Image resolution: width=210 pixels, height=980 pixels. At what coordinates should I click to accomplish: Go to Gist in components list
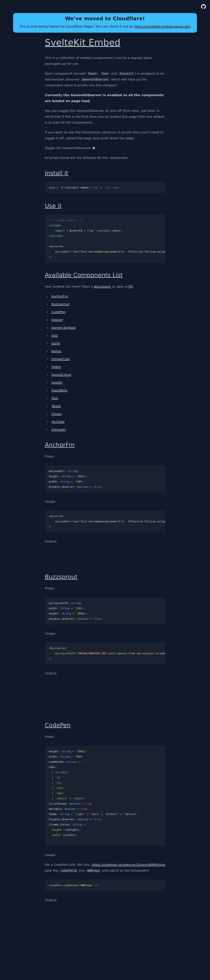pos(54,335)
